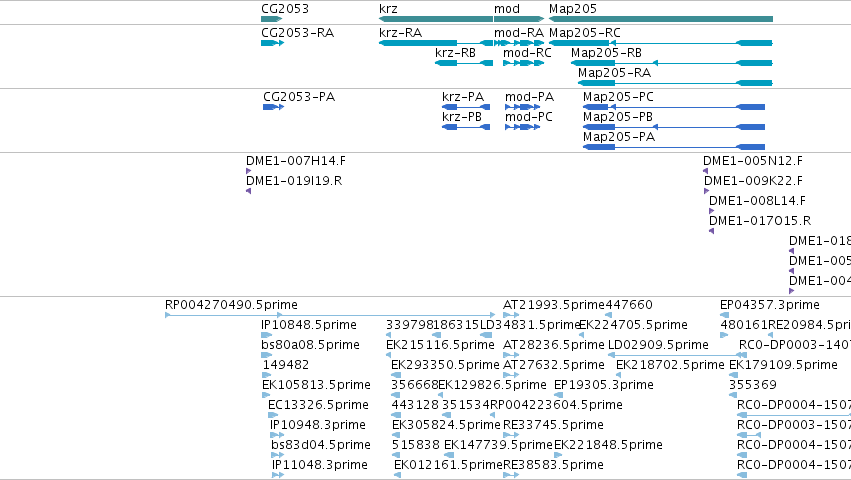
Task: Click the DME1-007H14.F BAC end label
Action: (296, 161)
